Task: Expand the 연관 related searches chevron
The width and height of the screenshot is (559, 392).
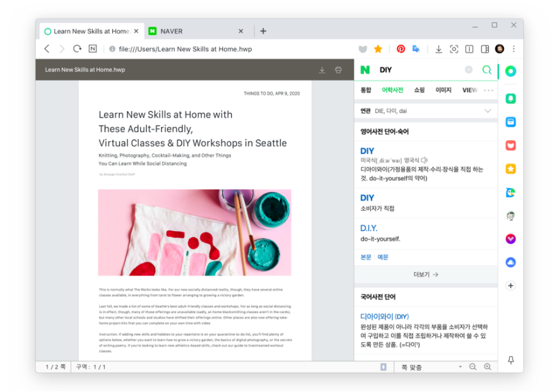Action: [x=488, y=111]
